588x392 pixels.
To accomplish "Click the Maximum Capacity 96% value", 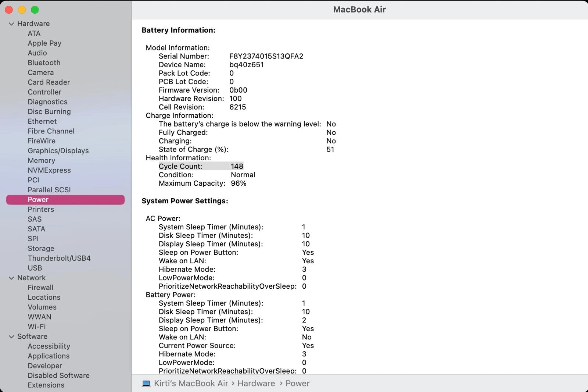I will [239, 183].
